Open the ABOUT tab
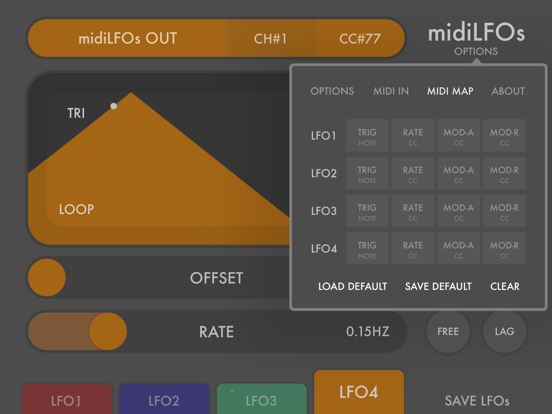The image size is (552, 414). [x=508, y=91]
